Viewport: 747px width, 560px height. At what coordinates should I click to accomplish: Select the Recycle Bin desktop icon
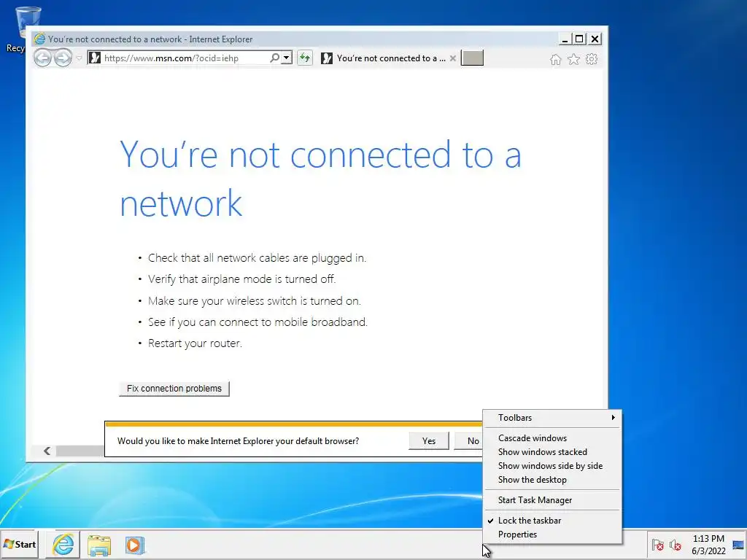click(21, 28)
